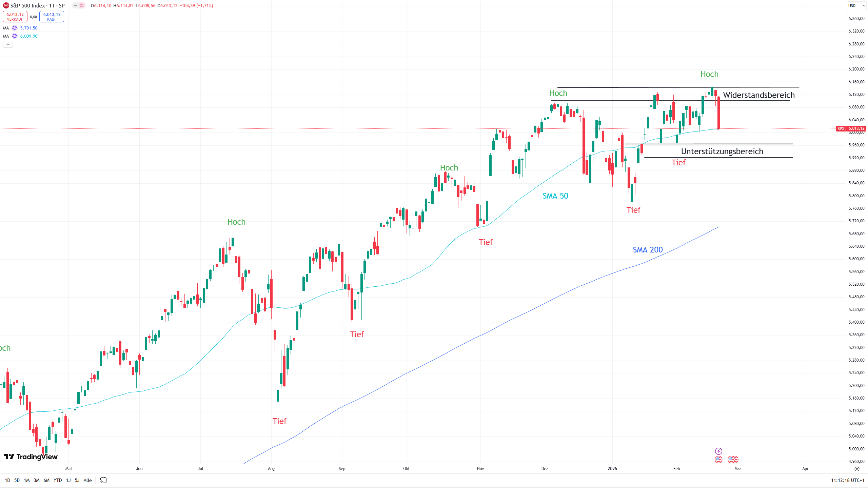Click the spread value 0,00
Image resolution: width=868 pixels, height=488 pixels.
point(33,17)
